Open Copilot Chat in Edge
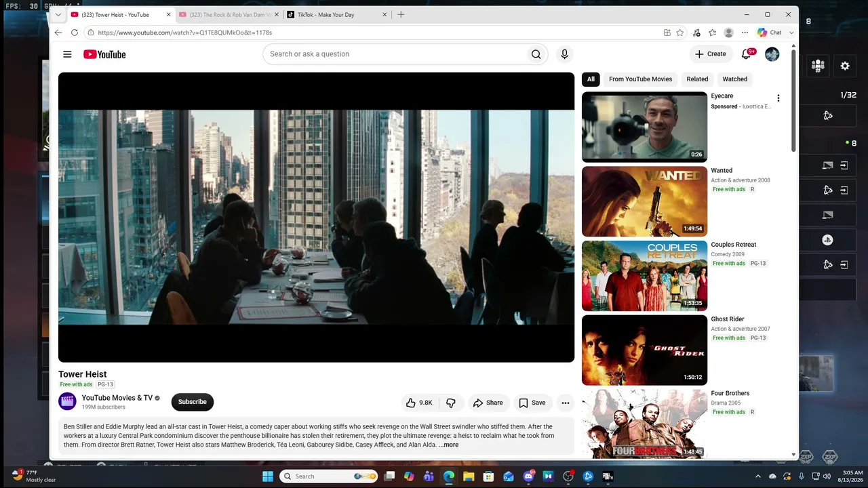Image resolution: width=868 pixels, height=488 pixels. (770, 33)
